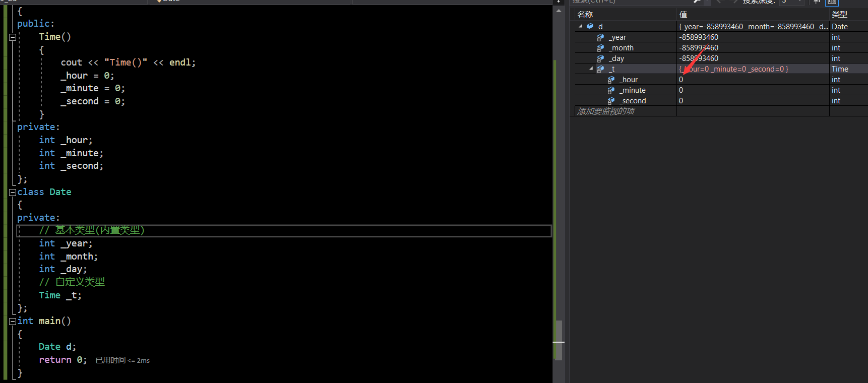Click the class Date declaration text
The width and height of the screenshot is (868, 383).
[x=44, y=192]
